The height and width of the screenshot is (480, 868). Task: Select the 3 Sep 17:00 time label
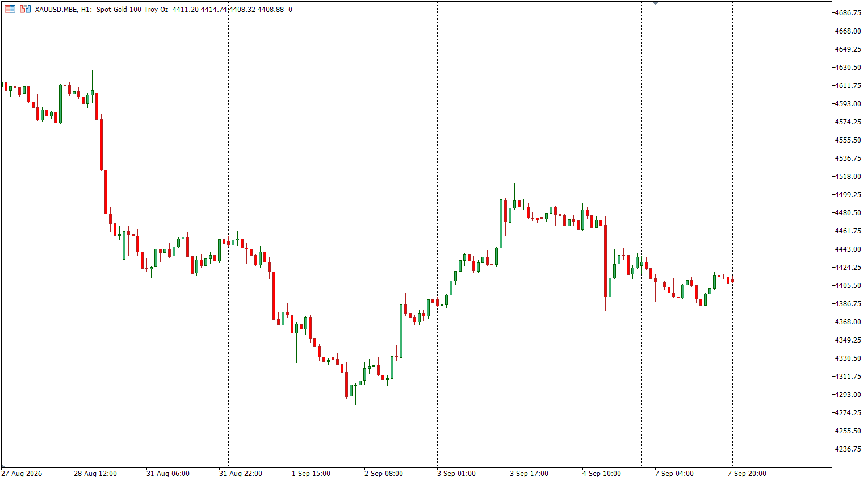(529, 474)
